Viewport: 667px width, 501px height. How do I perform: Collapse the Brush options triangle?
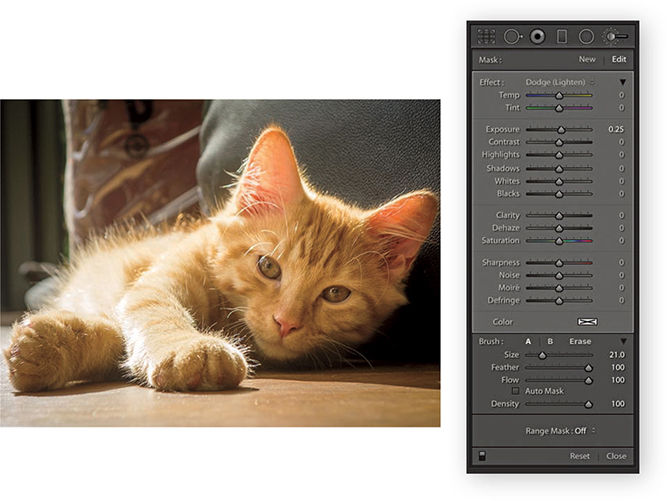coord(623,341)
